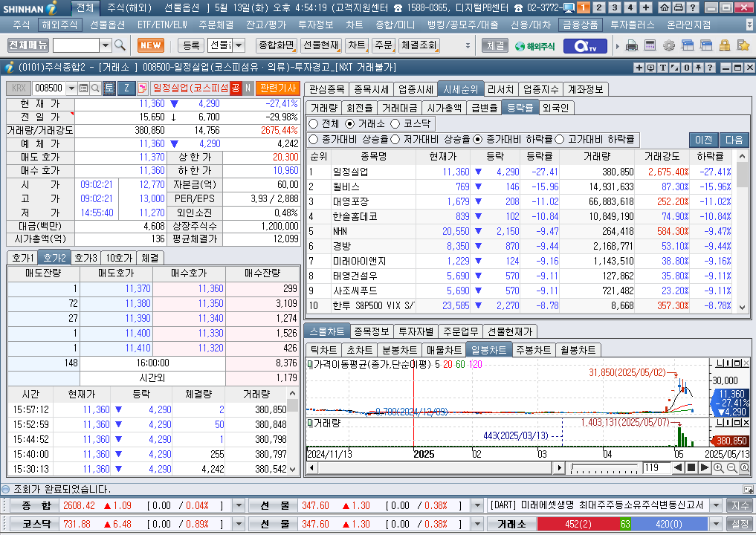756x535 pixels.
Task: Expand dropdown beside first 선물 ticker
Action: [477, 505]
